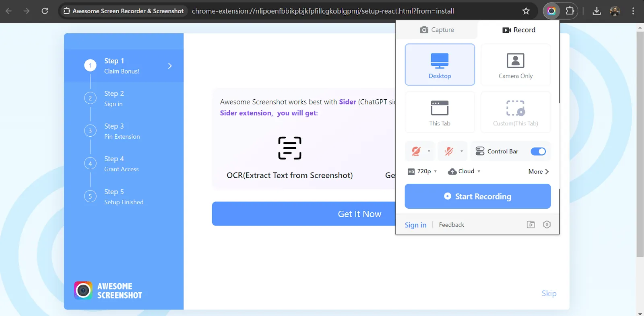The height and width of the screenshot is (316, 644).
Task: Open Chrome extensions puzzle icon
Action: pyautogui.click(x=570, y=11)
